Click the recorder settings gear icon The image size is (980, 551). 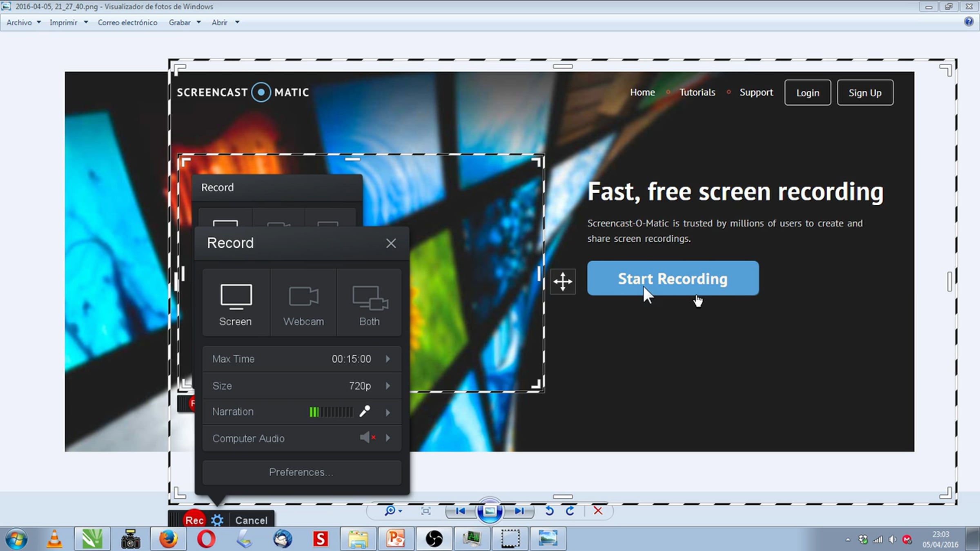coord(217,520)
